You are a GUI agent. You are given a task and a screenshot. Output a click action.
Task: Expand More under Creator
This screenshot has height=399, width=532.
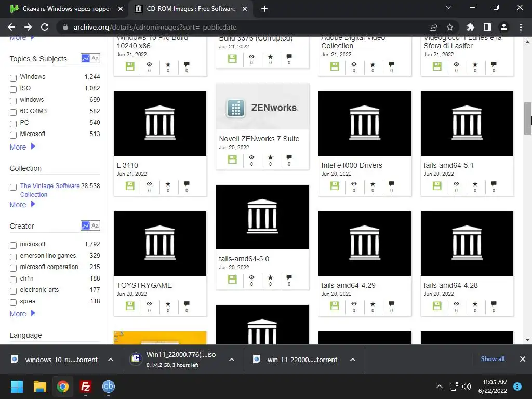point(22,314)
